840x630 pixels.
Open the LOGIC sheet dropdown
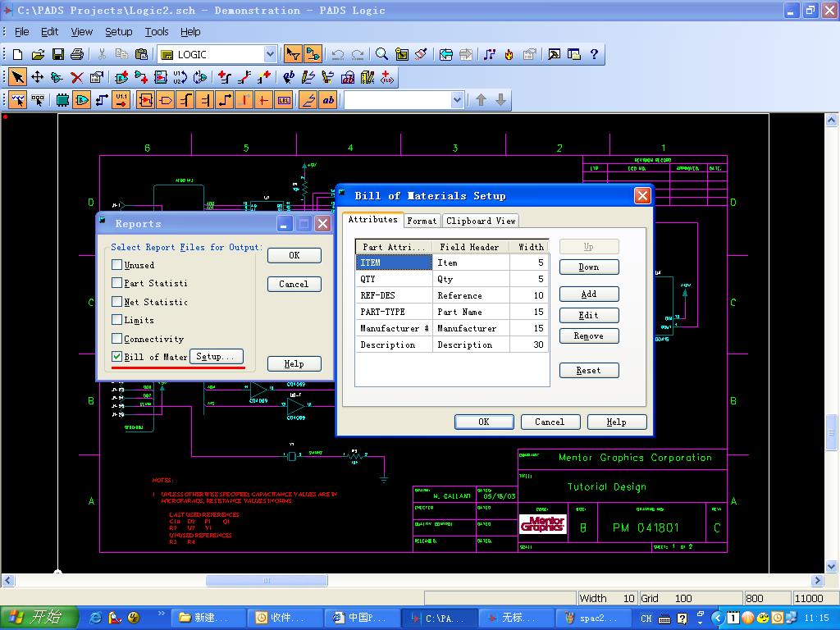pyautogui.click(x=270, y=54)
